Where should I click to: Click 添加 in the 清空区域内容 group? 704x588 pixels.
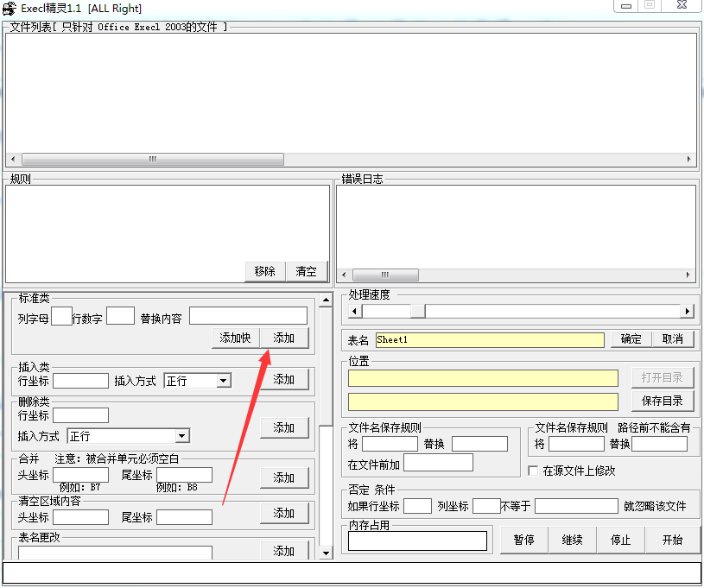[283, 514]
